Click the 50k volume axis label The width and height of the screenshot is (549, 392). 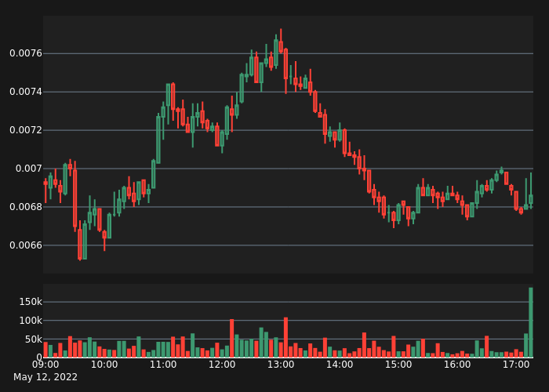(x=33, y=339)
